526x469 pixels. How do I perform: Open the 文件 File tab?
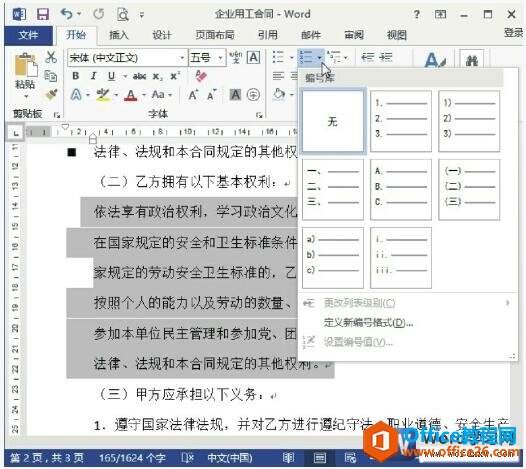click(x=28, y=35)
